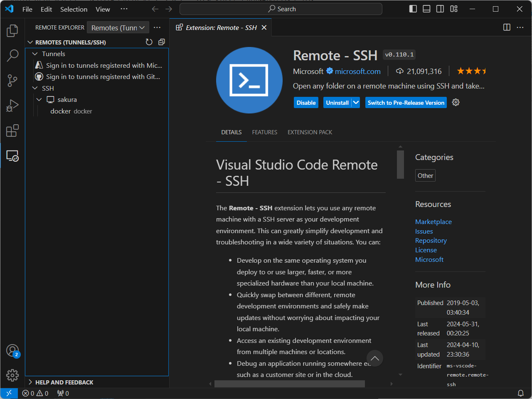Image resolution: width=532 pixels, height=399 pixels.
Task: Close the Extension: Remote - SSH tab
Action: point(264,27)
